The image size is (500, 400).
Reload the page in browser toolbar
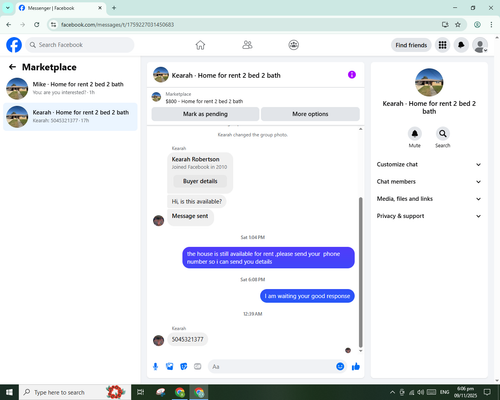[x=37, y=25]
